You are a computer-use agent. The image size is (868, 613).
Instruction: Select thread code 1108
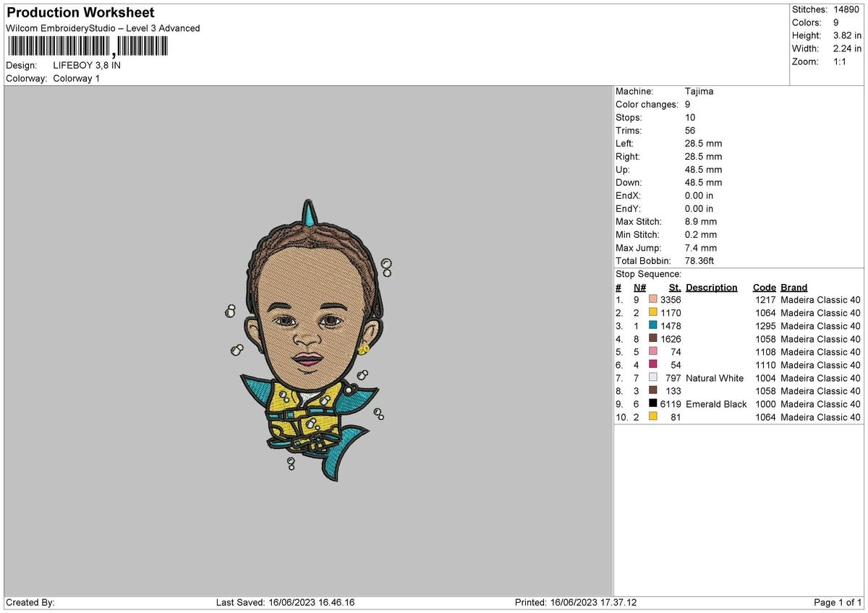(765, 352)
